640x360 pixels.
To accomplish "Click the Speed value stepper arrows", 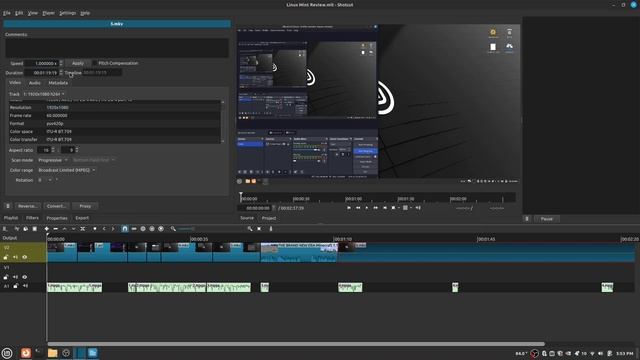I will coord(61,63).
